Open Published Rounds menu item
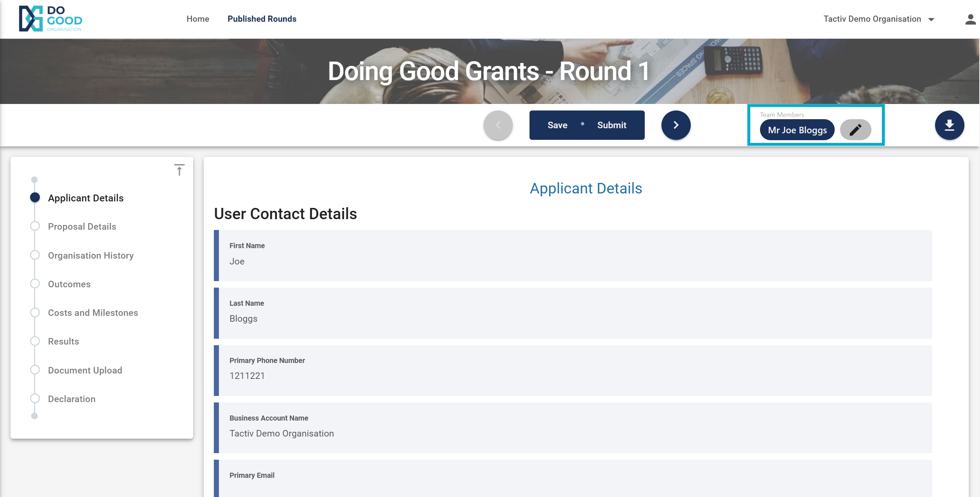Screen dimensions: 980x497 click(262, 19)
